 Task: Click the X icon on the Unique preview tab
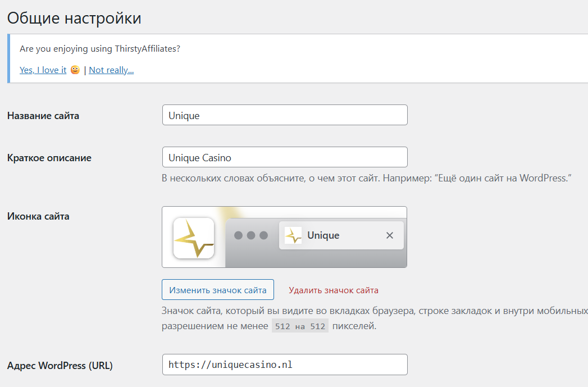pos(390,235)
